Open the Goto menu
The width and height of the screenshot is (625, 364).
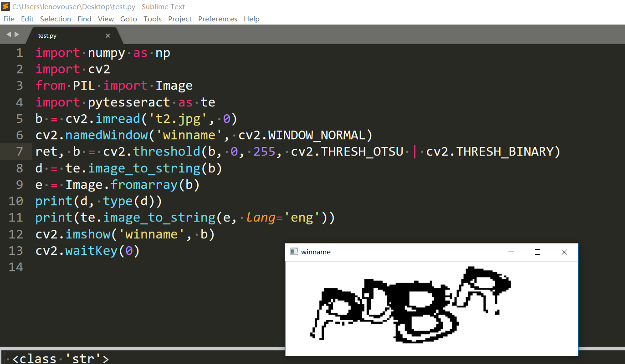tap(128, 19)
